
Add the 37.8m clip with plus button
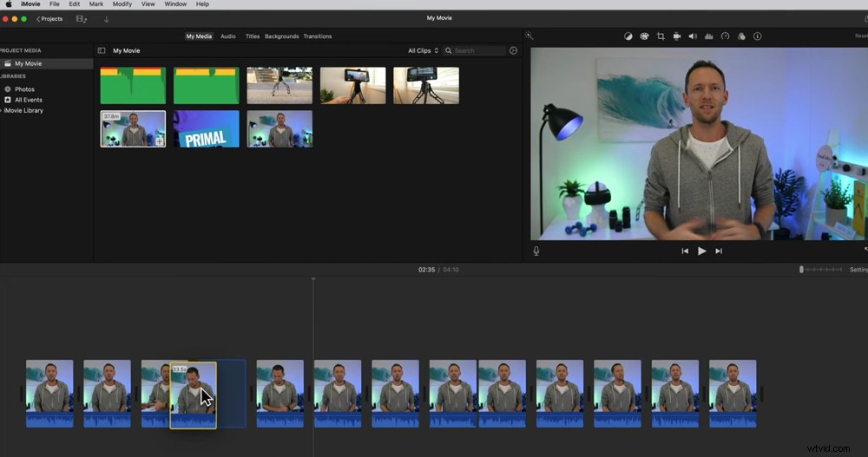(x=160, y=141)
